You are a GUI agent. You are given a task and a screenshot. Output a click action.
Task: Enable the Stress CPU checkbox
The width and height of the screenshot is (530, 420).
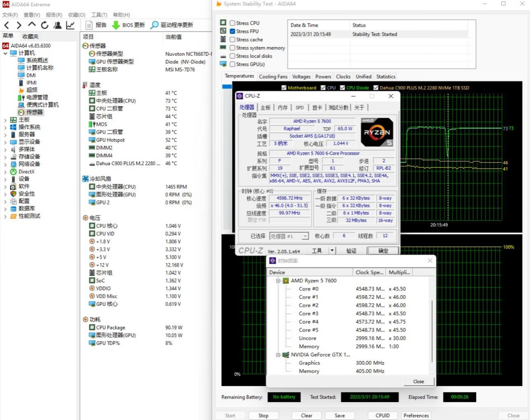pyautogui.click(x=233, y=23)
